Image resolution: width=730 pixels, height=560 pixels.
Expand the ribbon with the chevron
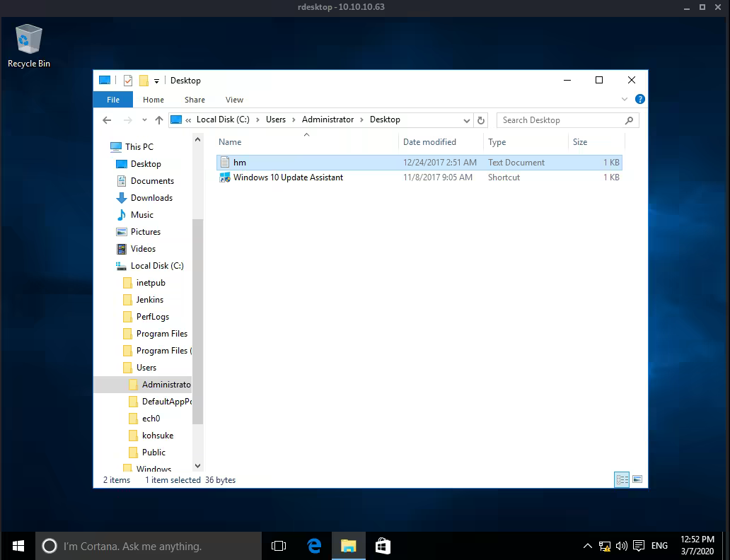click(x=625, y=100)
